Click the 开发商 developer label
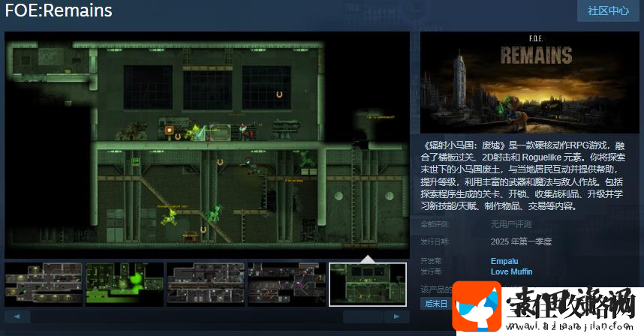644x336 pixels. (x=432, y=261)
